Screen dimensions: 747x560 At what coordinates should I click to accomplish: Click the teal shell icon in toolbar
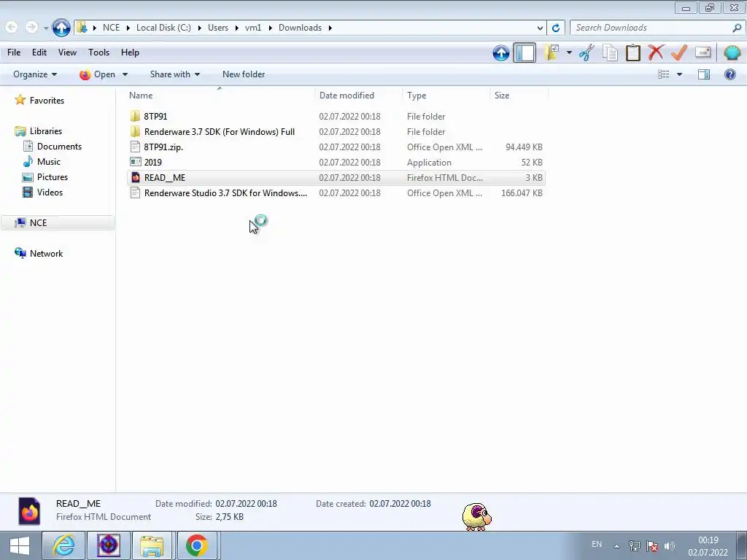[x=732, y=52]
